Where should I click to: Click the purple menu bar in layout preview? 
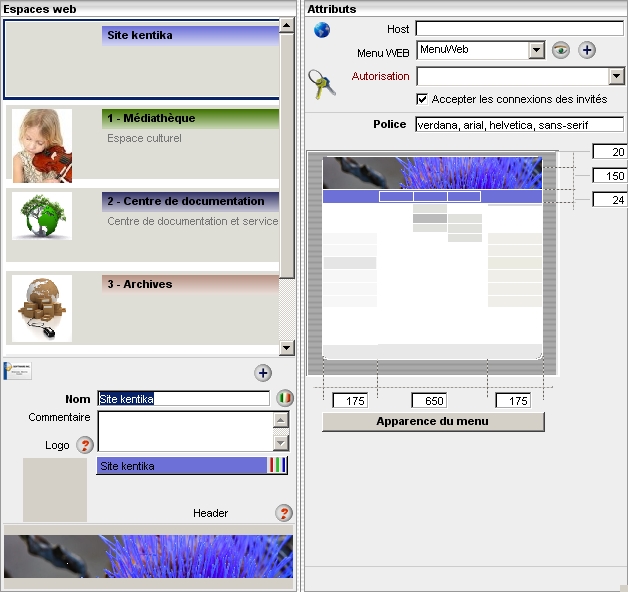[433, 196]
